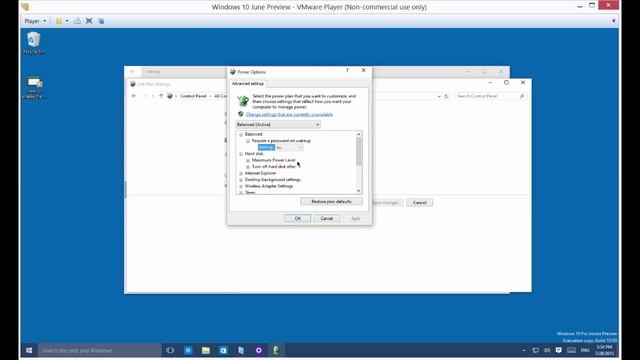Viewport: 640px width, 360px height.
Task: Open the Setting value dropdown under password on wakeup
Action: [289, 147]
